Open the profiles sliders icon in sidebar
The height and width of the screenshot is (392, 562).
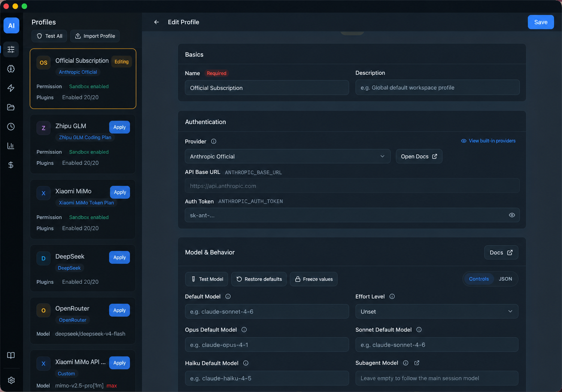(11, 49)
